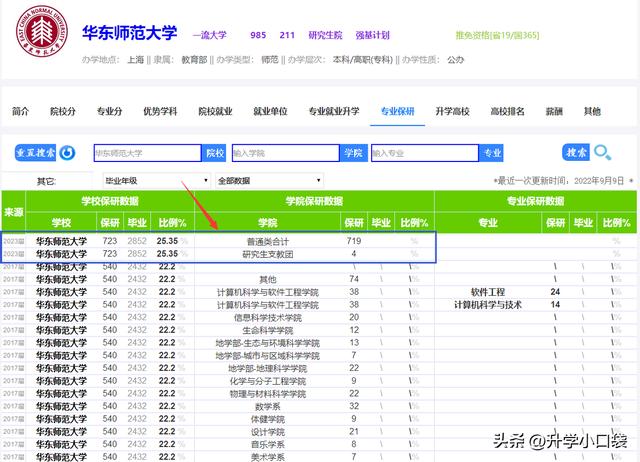Screen dimensions: 640x462
Task: Click the 来源 column header
Action: click(13, 212)
